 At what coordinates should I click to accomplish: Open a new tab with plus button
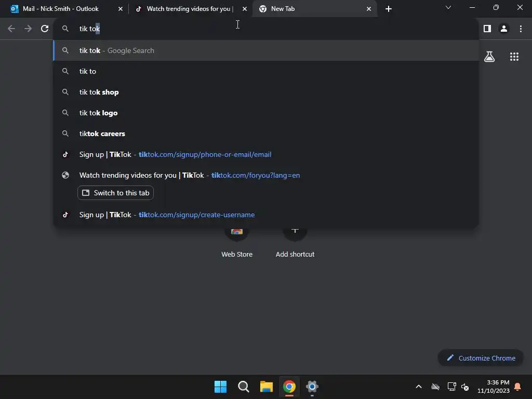click(389, 9)
